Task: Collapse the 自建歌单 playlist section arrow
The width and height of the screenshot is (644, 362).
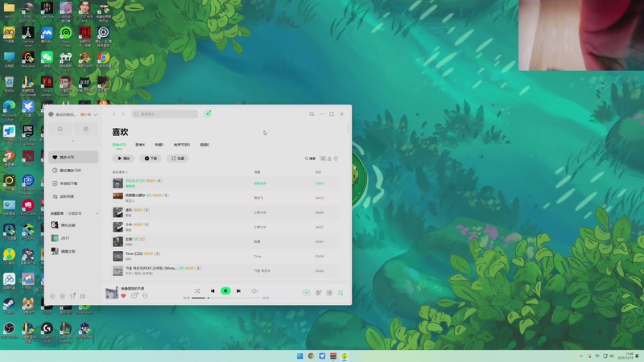Action: pos(97,213)
